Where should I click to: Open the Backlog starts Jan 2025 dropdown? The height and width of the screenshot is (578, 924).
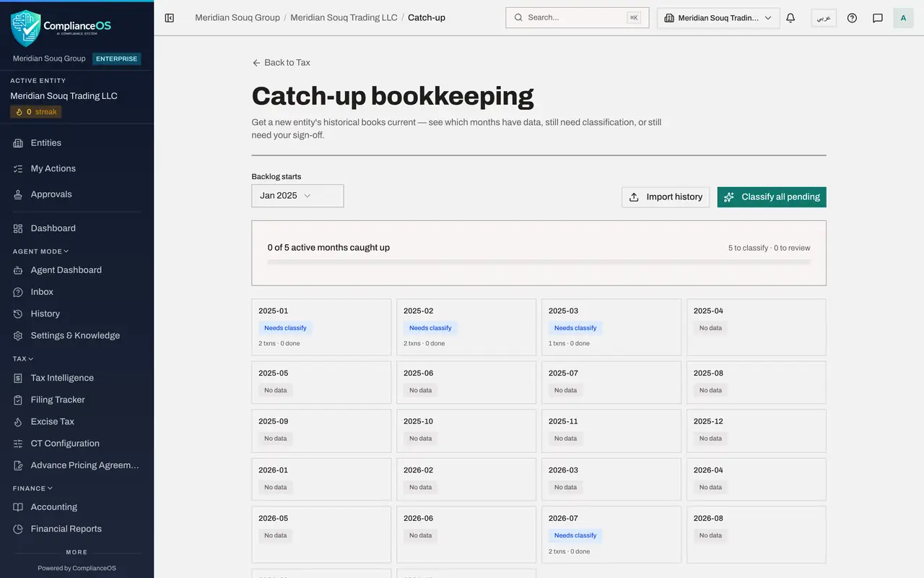(x=297, y=196)
